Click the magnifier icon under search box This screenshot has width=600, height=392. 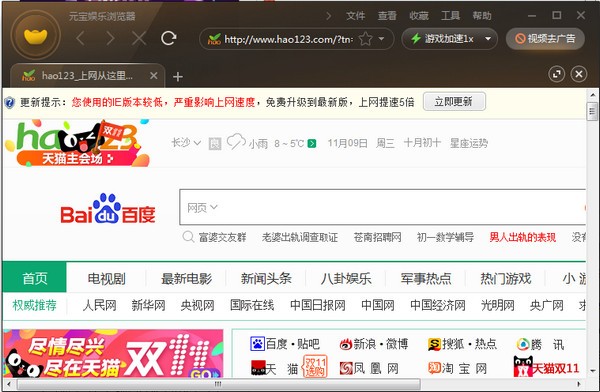[188, 237]
